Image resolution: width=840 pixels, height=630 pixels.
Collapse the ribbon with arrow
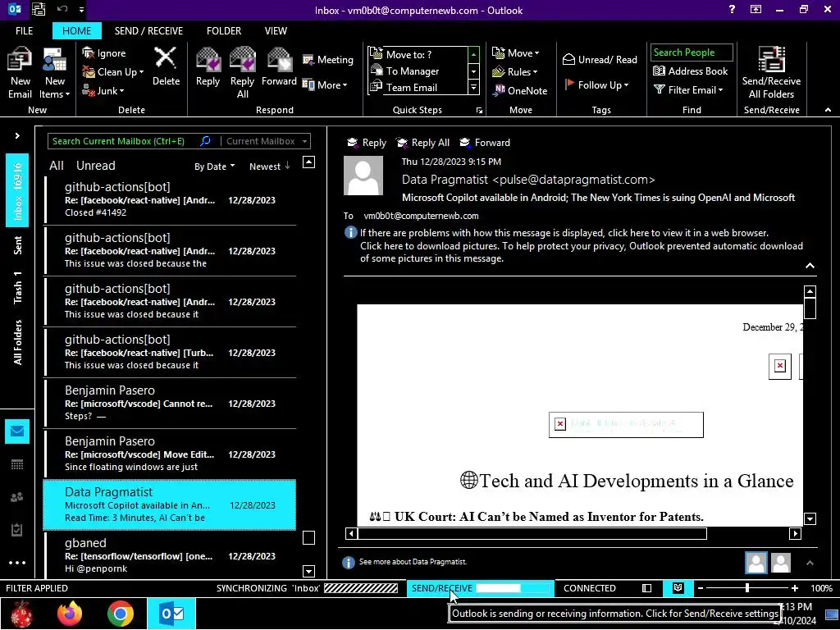pos(828,110)
